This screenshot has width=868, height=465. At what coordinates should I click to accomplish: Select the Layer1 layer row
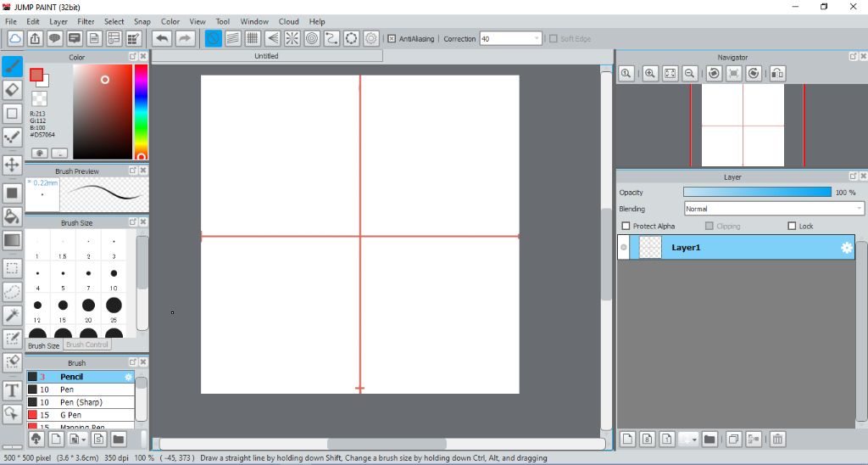(x=737, y=247)
